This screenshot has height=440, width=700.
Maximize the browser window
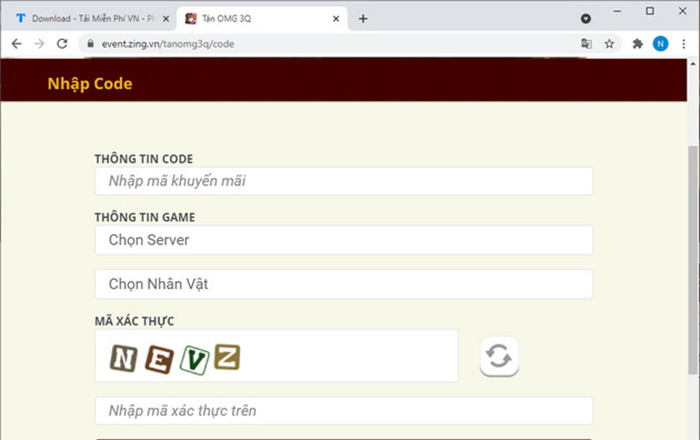click(x=650, y=11)
